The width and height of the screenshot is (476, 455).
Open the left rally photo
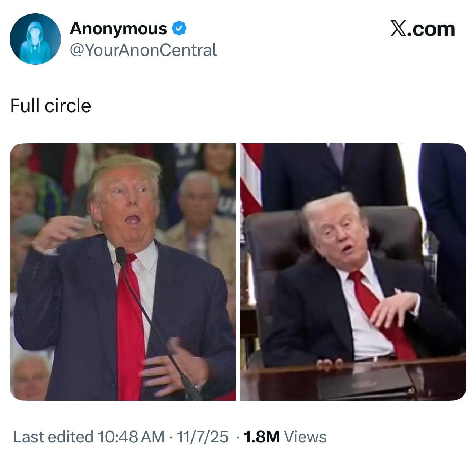[123, 272]
